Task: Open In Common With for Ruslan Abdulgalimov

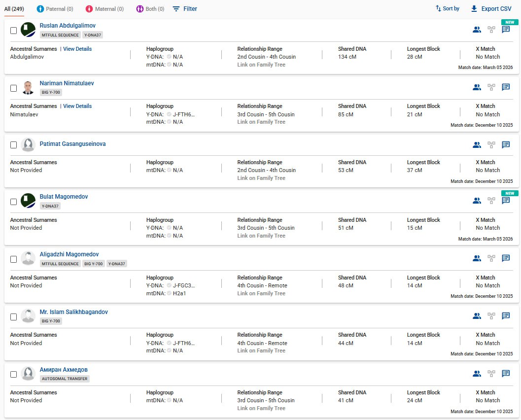Action: point(477,30)
